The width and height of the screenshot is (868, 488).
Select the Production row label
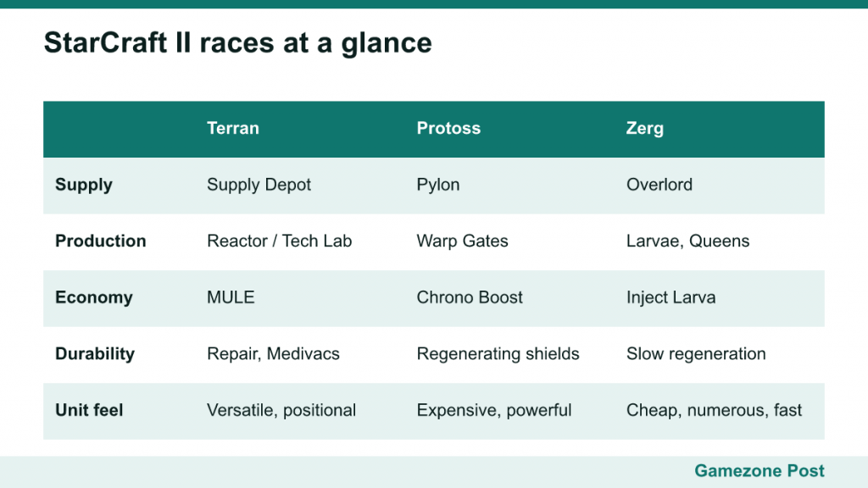point(101,241)
